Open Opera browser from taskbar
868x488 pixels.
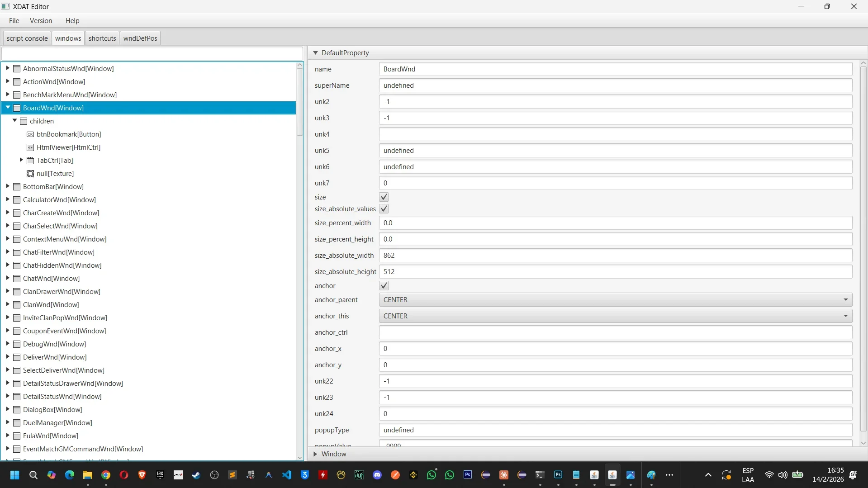point(124,475)
